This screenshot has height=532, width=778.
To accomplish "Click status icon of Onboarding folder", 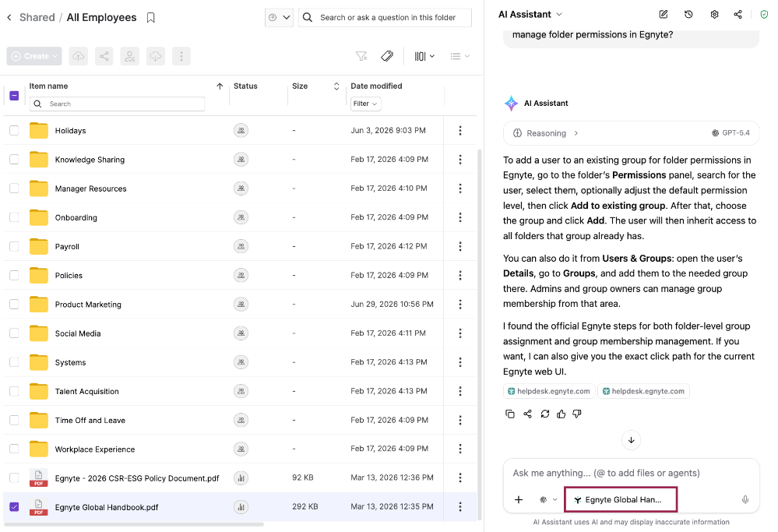I will (241, 217).
